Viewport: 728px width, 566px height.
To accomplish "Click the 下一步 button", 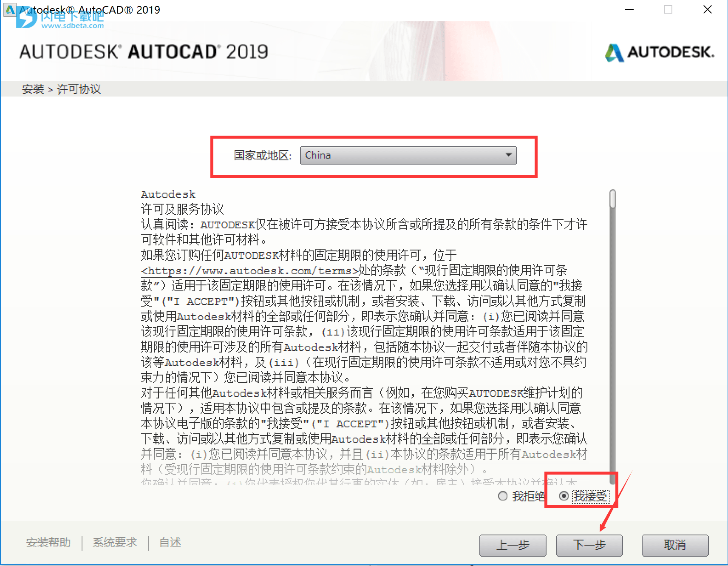I will click(x=589, y=545).
